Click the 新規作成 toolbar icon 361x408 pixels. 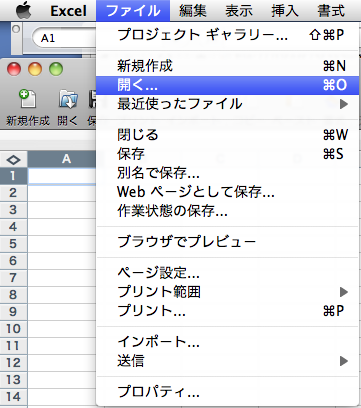tap(28, 99)
